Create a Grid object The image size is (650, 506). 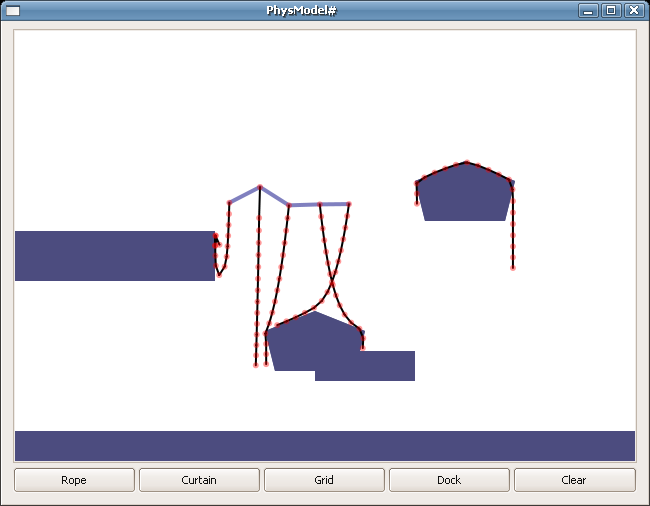(324, 480)
